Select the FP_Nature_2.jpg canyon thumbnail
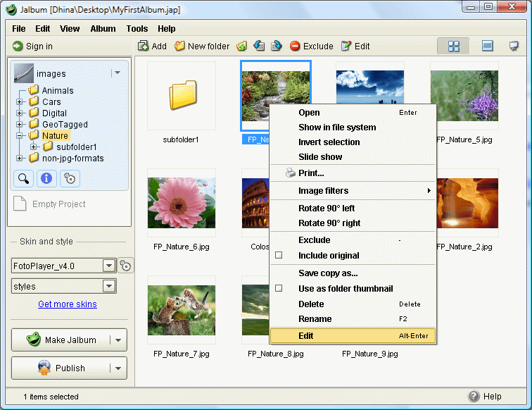 [x=467, y=203]
